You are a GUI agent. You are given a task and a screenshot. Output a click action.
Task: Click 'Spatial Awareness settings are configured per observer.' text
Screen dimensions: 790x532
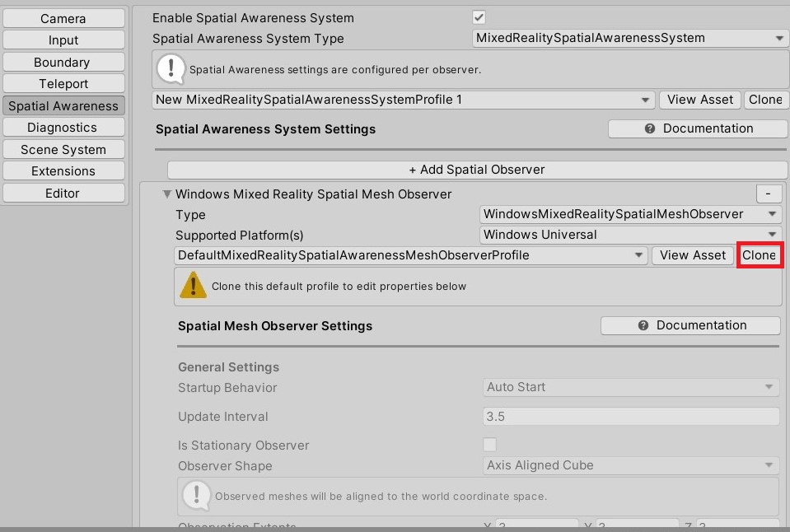pyautogui.click(x=335, y=69)
